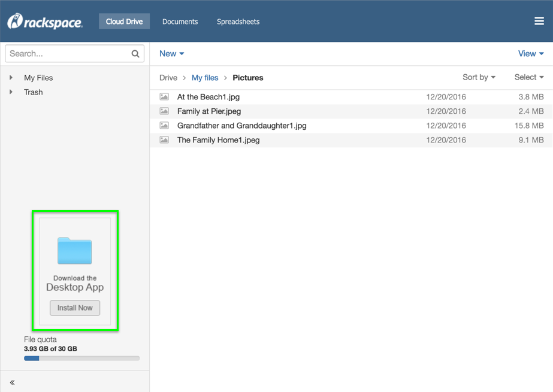The height and width of the screenshot is (392, 553).
Task: Go to My files breadcrumb link
Action: point(205,77)
